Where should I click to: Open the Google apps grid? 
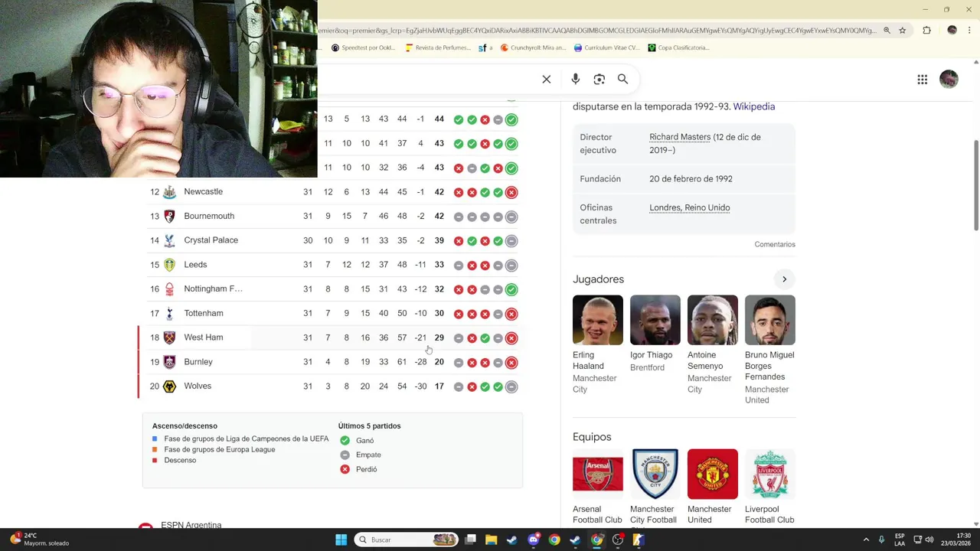[x=923, y=80]
